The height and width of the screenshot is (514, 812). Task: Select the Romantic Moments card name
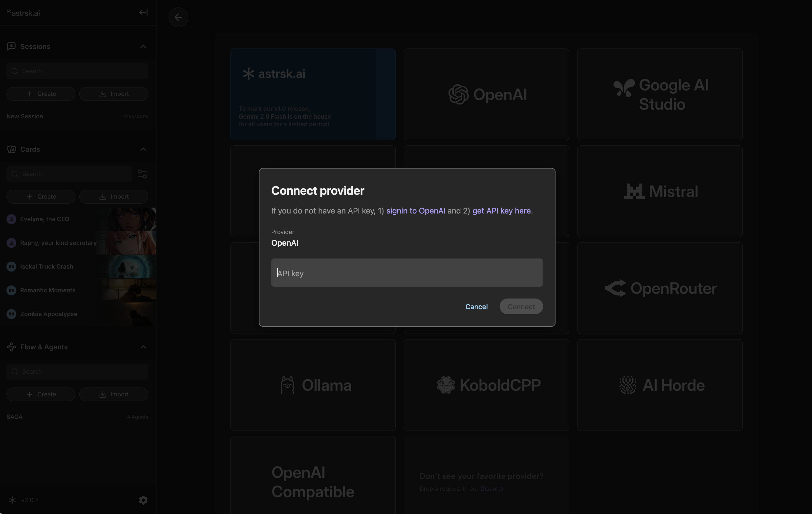pyautogui.click(x=47, y=290)
